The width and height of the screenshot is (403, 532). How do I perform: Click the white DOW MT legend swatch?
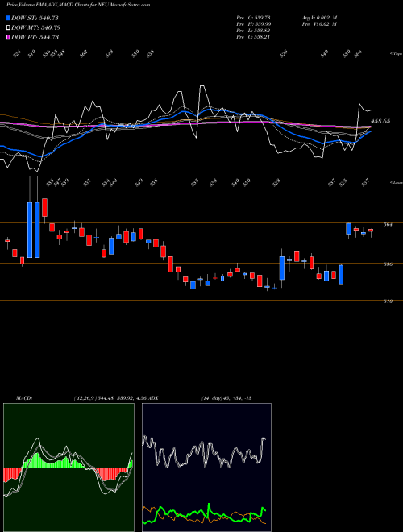coord(9,27)
